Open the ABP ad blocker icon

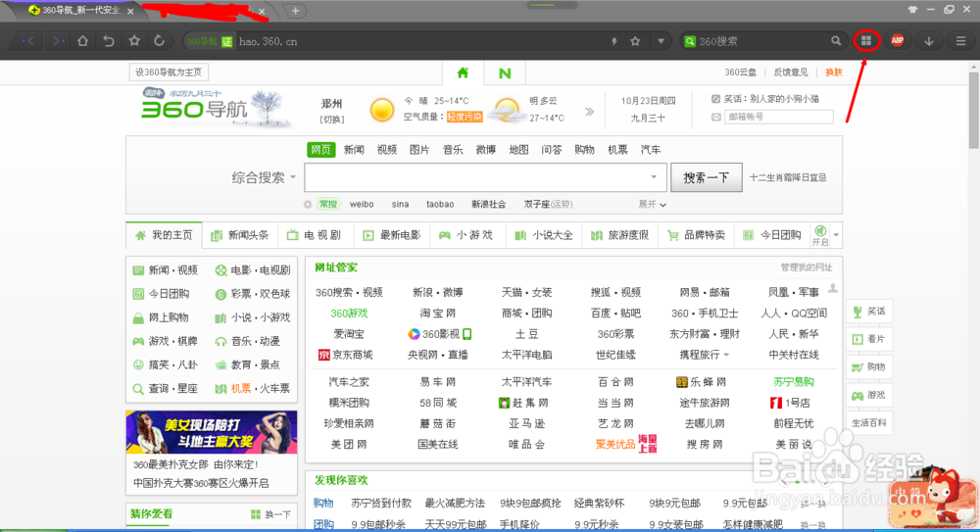[898, 41]
